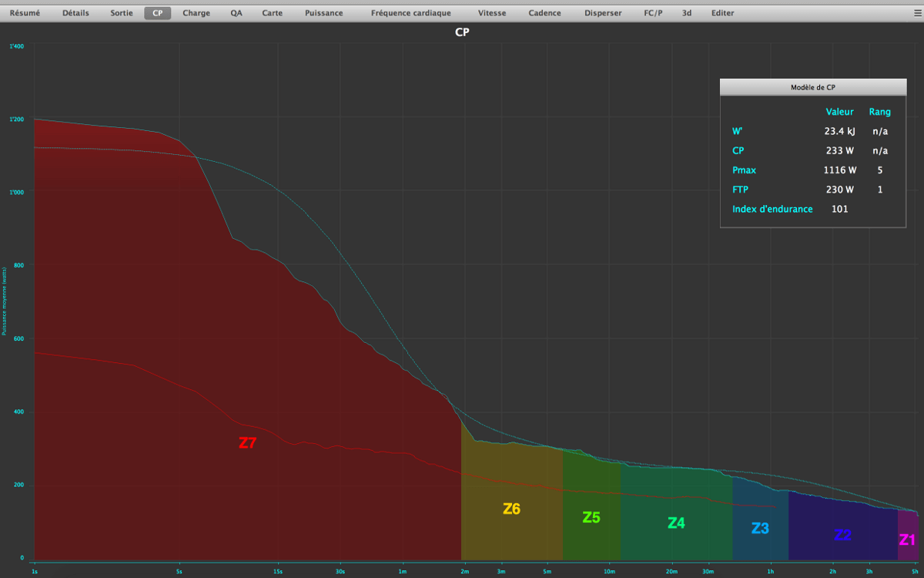The image size is (924, 578).
Task: Click the red Z7 zone label
Action: pos(247,443)
